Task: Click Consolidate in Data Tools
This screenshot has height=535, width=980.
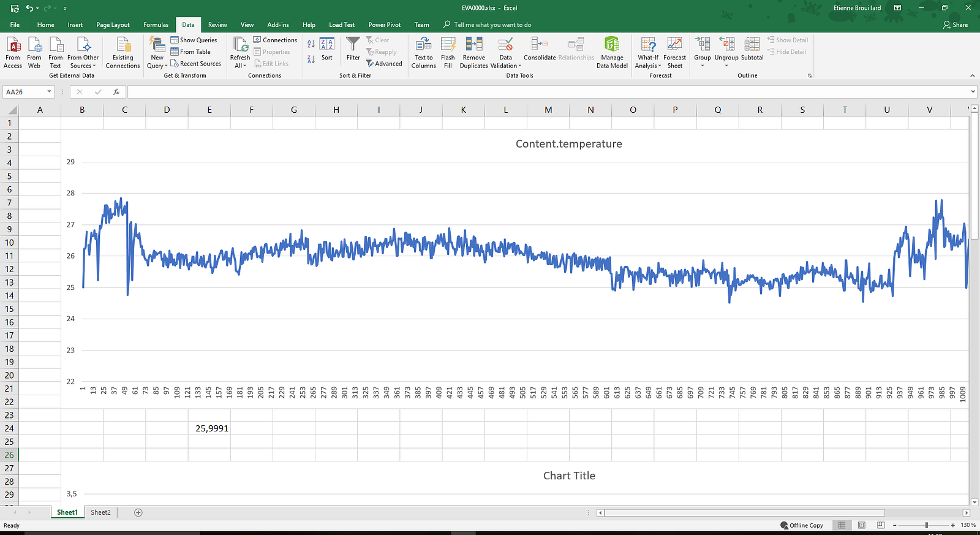Action: coord(540,45)
